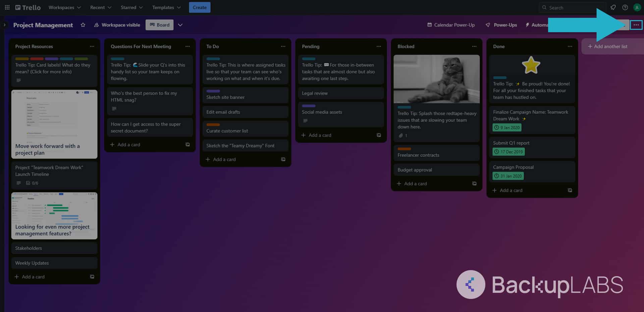644x312 pixels.
Task: Create from template in Pending list
Action: (x=379, y=135)
